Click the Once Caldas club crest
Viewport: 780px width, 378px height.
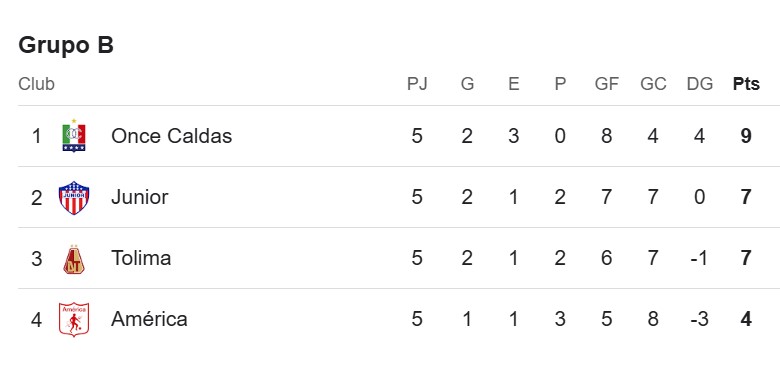(x=74, y=136)
